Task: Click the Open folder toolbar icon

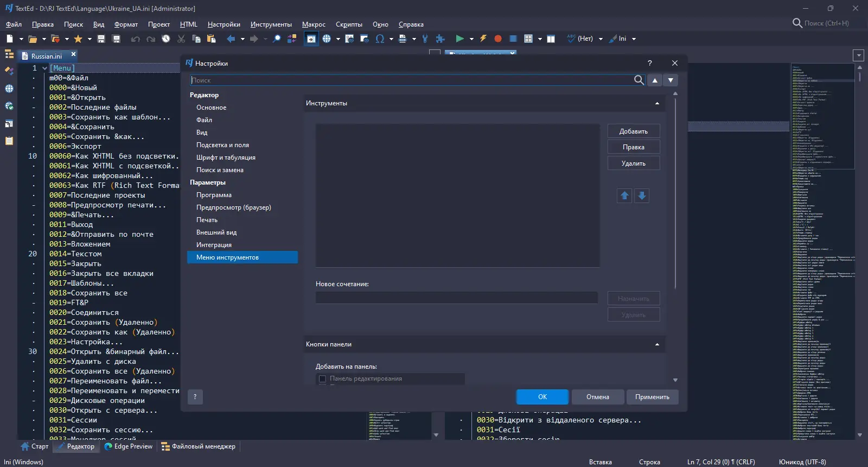Action: coord(33,39)
